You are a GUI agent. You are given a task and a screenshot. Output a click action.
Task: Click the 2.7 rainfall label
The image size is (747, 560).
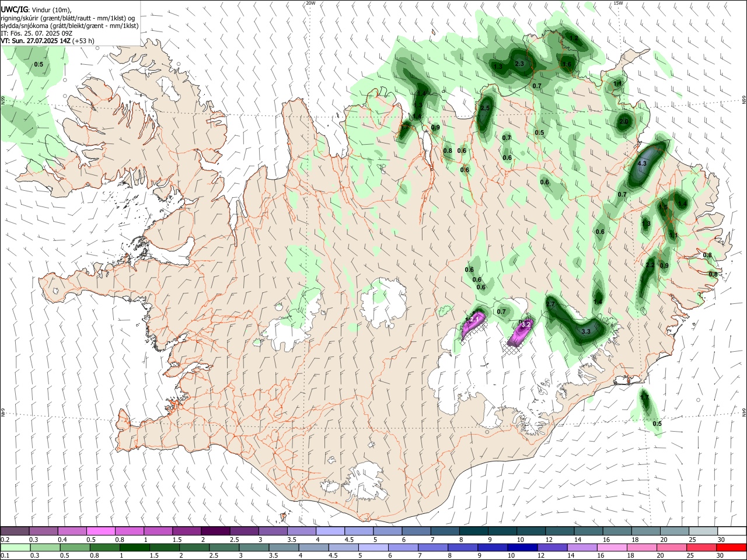point(550,304)
